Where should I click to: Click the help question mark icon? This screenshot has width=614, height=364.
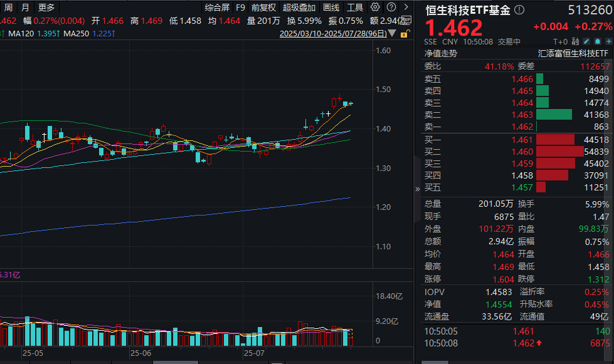(391, 7)
